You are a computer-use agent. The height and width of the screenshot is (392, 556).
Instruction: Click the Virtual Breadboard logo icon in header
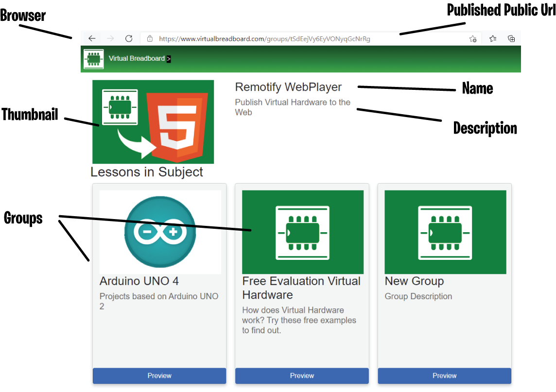click(x=94, y=59)
